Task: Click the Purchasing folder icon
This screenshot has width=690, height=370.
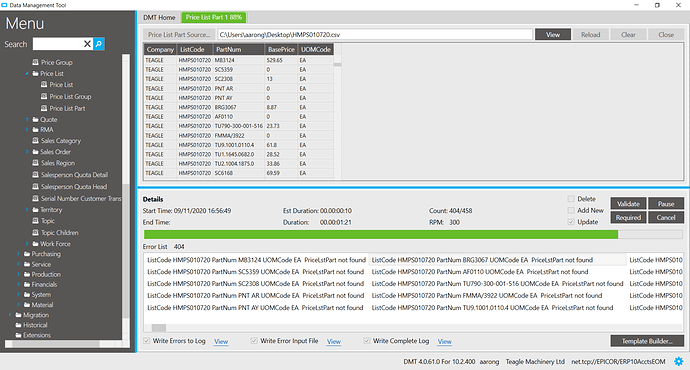Action: pyautogui.click(x=27, y=254)
